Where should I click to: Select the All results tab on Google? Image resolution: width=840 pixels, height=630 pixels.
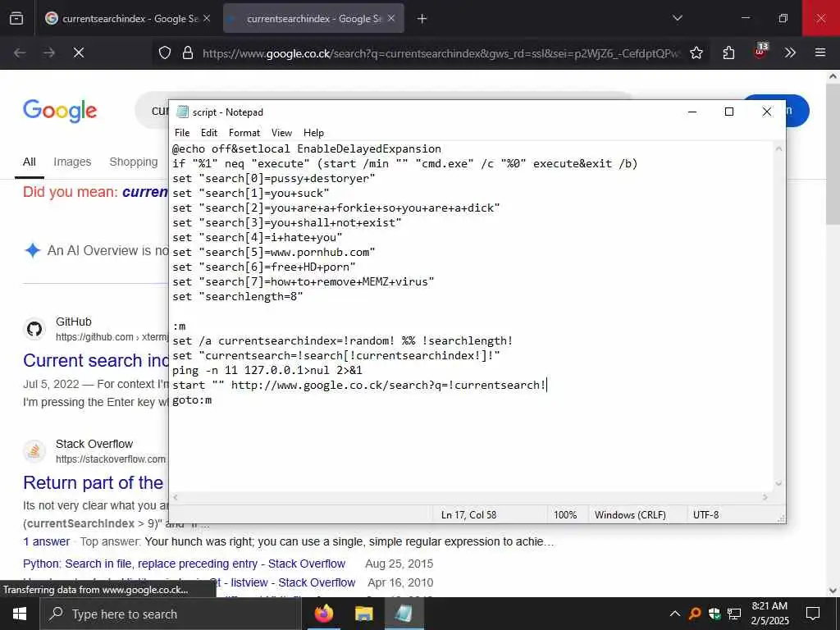click(30, 162)
